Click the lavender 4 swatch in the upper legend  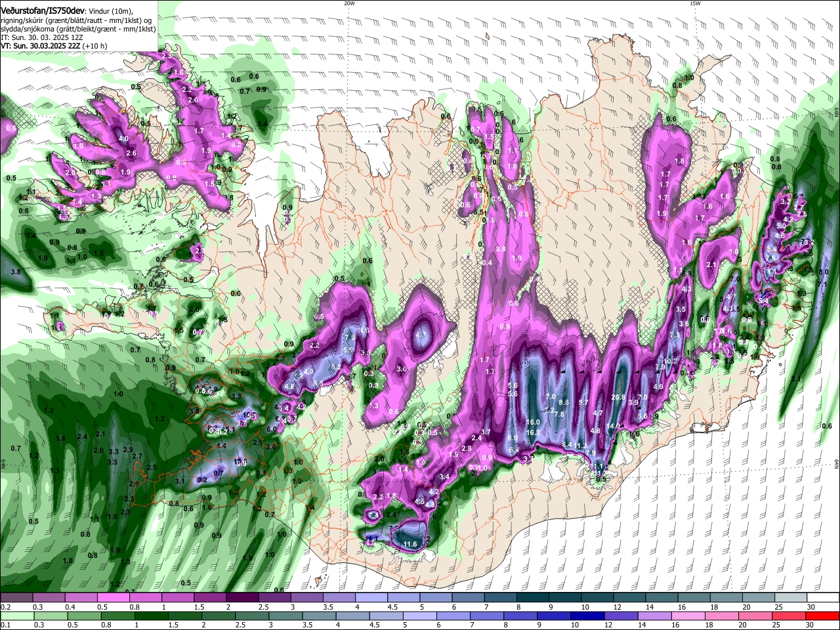[x=371, y=598]
